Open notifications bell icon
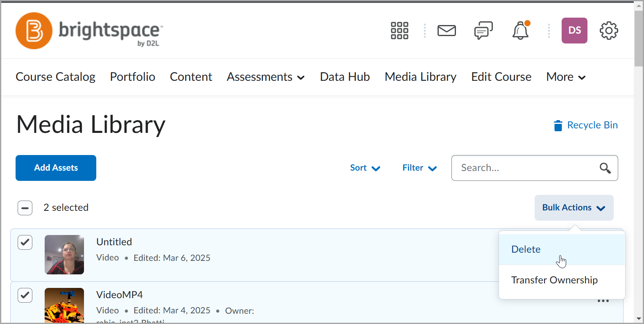644x324 pixels. (x=521, y=31)
